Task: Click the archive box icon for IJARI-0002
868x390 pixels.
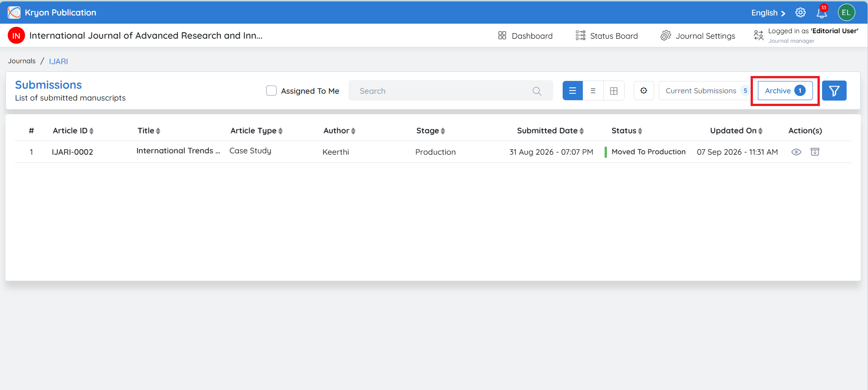Action: point(815,152)
